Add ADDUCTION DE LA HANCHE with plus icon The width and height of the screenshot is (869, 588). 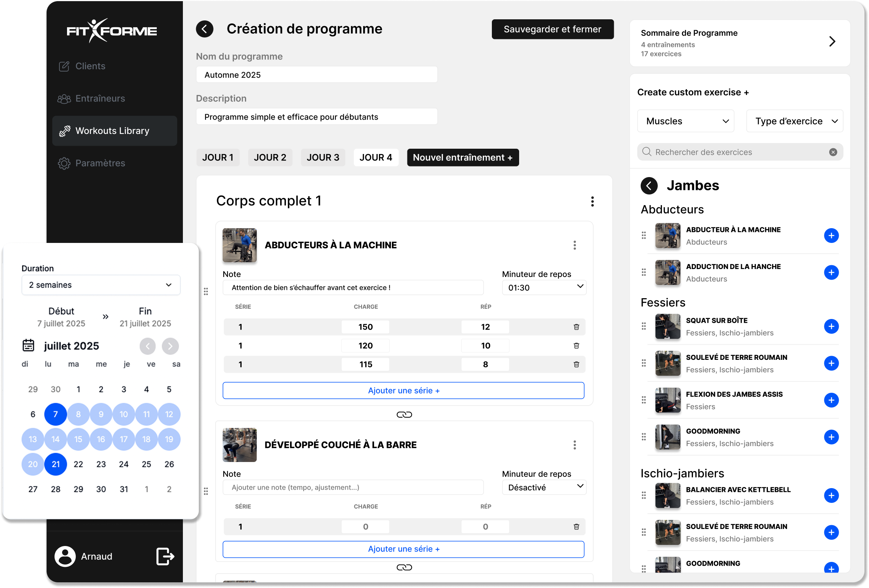[x=831, y=272]
